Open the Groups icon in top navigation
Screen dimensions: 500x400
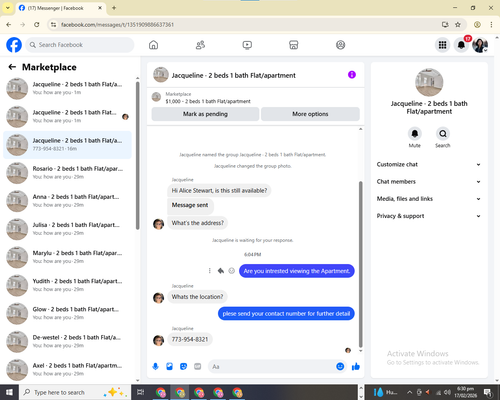340,45
